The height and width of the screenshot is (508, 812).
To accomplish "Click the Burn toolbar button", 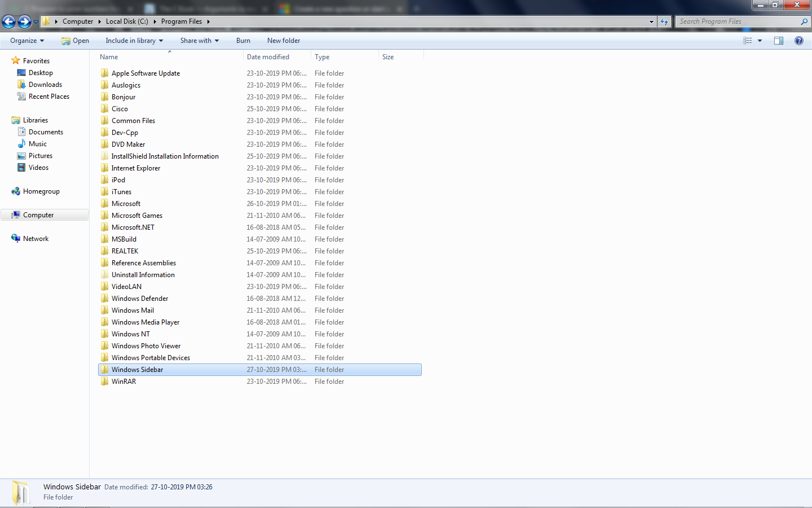I will coord(243,41).
